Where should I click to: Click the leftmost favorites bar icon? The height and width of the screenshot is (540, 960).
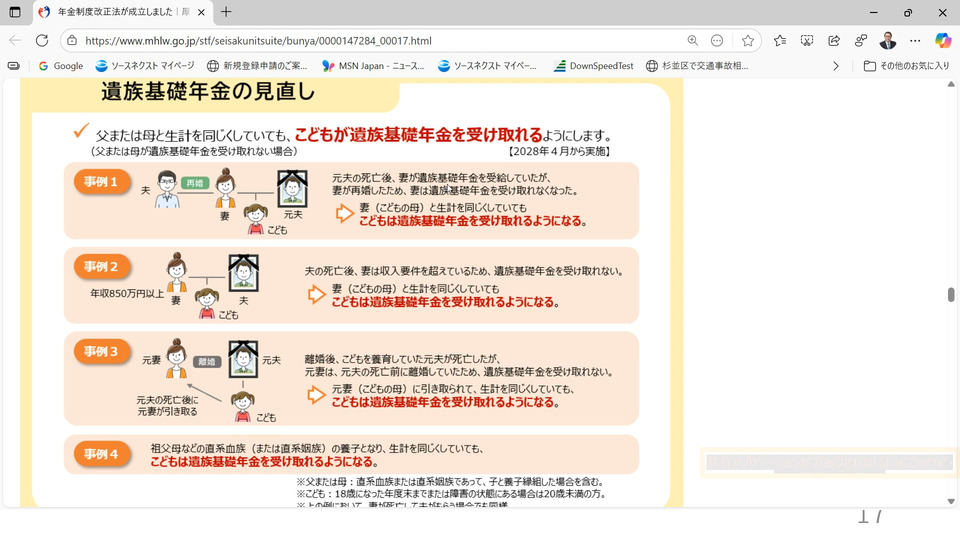(13, 66)
